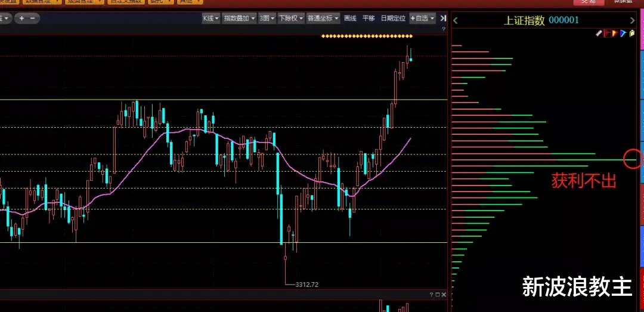Maximize the volume sub-chart panel

(x=438, y=295)
